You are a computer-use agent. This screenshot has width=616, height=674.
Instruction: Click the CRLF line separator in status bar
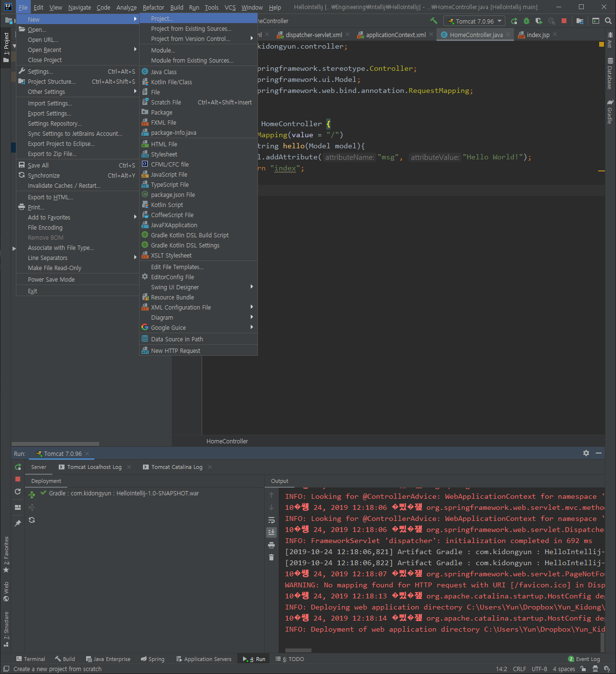pos(519,669)
